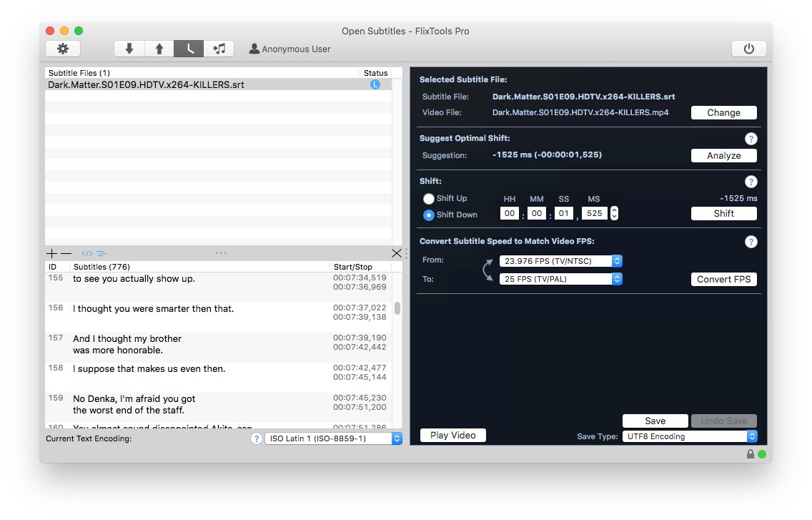Open the ISO Latin 1 encoding dropdown

[334, 438]
